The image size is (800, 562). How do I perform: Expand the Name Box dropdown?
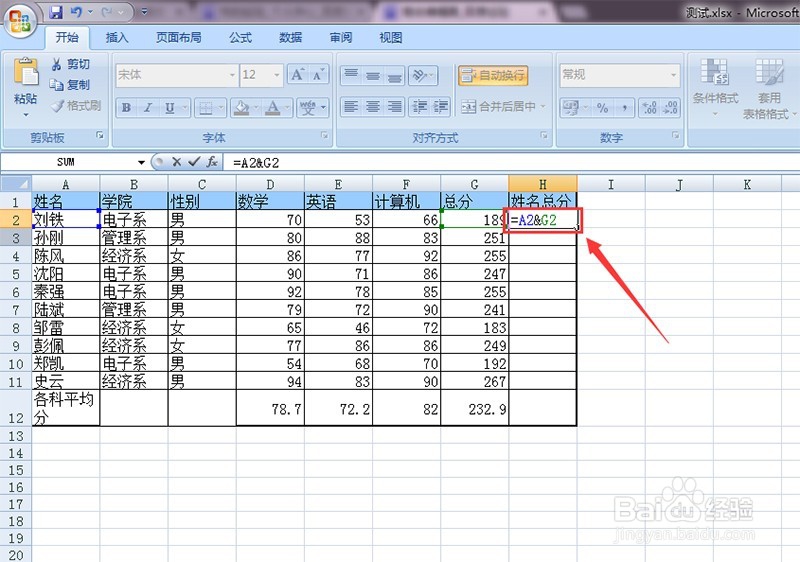(141, 163)
